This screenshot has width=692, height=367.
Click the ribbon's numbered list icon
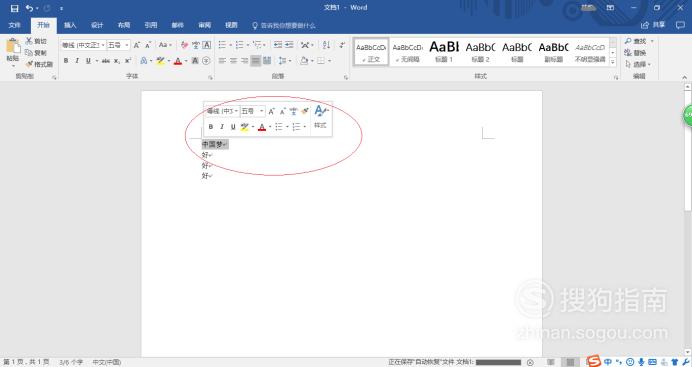click(x=239, y=45)
